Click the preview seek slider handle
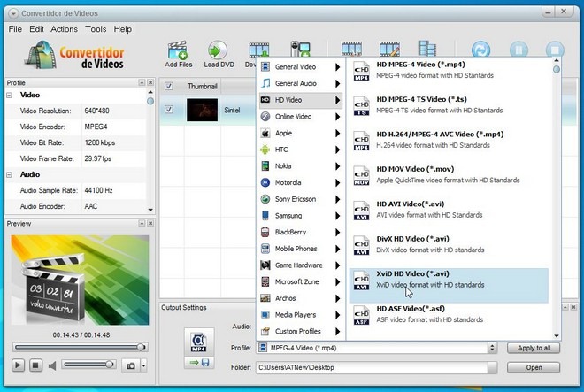The height and width of the screenshot is (392, 584). [141, 347]
